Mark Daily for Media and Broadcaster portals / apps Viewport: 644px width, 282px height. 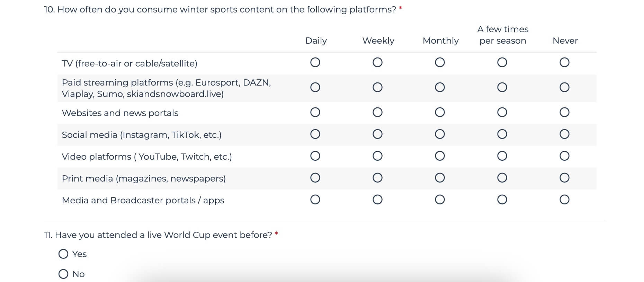pos(315,200)
